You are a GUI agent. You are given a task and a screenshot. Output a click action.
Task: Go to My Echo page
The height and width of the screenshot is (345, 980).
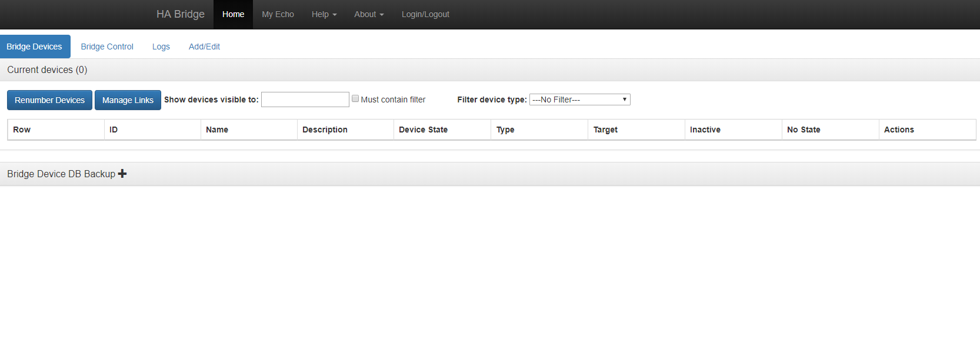pyautogui.click(x=278, y=14)
